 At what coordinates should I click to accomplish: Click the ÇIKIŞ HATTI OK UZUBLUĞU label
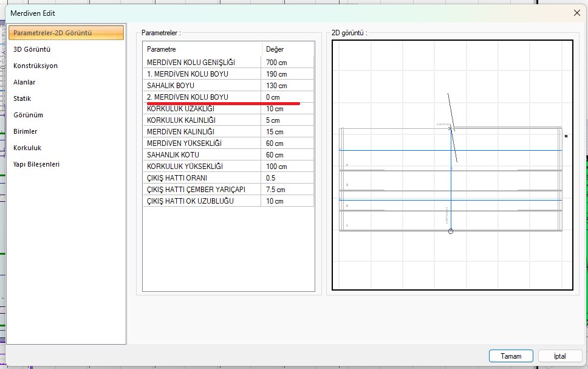click(x=190, y=201)
